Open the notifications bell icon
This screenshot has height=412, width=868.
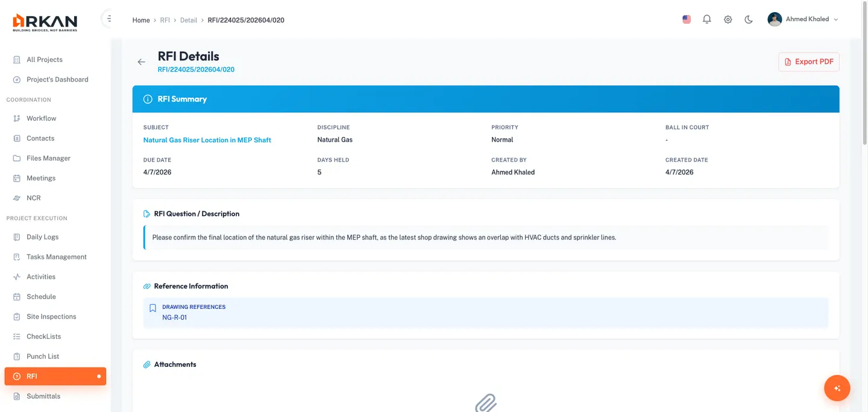tap(707, 19)
